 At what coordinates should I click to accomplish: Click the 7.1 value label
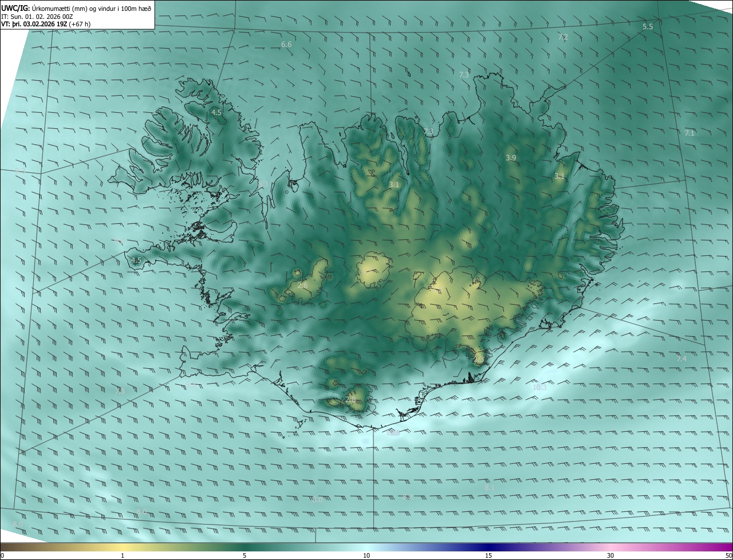tap(689, 133)
